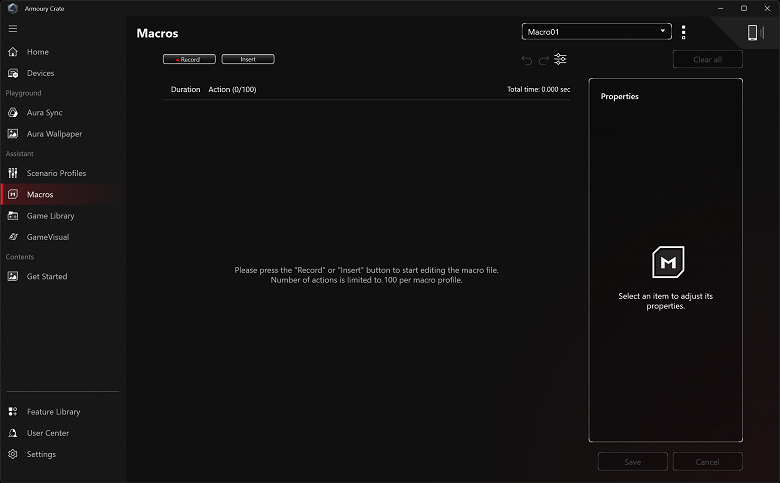This screenshot has height=483, width=780.
Task: Click the Scenario Profiles sliders icon
Action: pos(13,173)
